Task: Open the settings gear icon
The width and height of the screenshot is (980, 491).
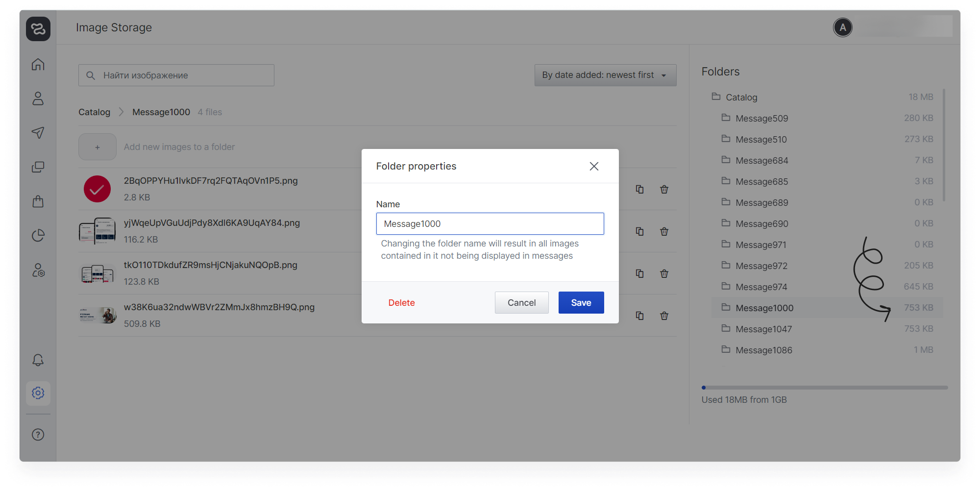Action: click(38, 393)
